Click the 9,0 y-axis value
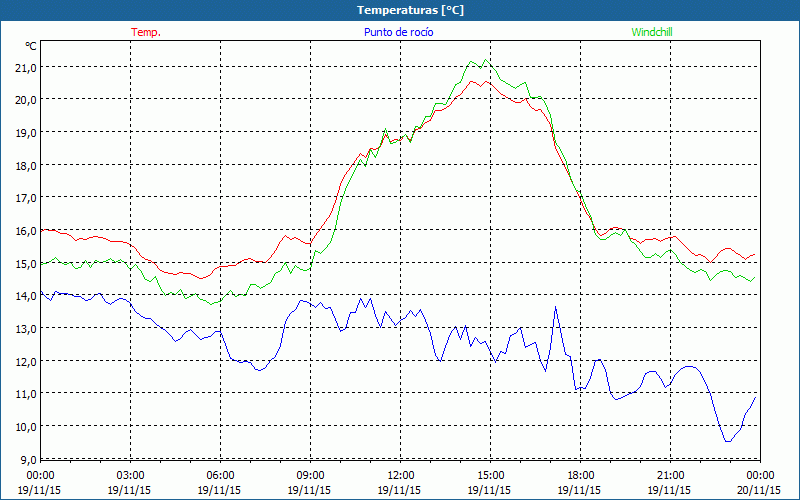The width and height of the screenshot is (800, 500). click(x=28, y=459)
